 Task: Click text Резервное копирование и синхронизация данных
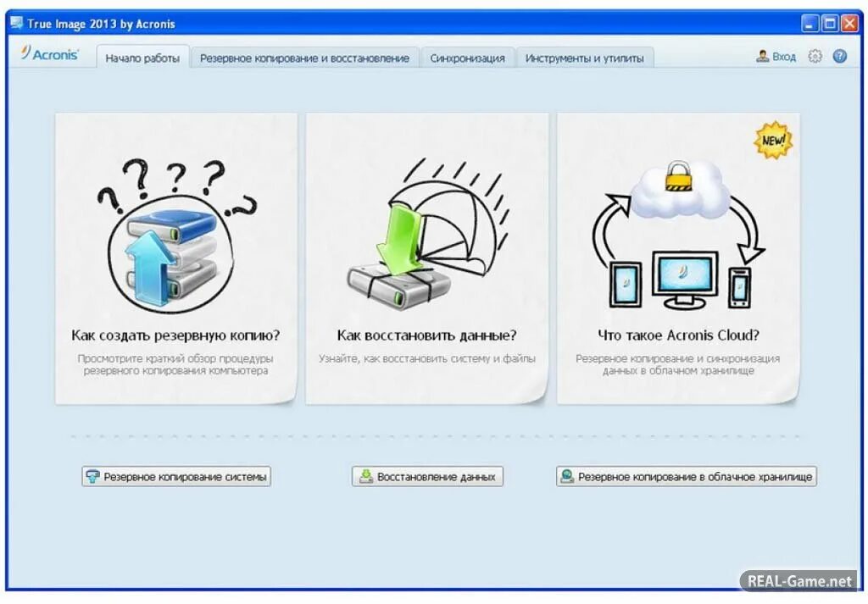pyautogui.click(x=677, y=364)
